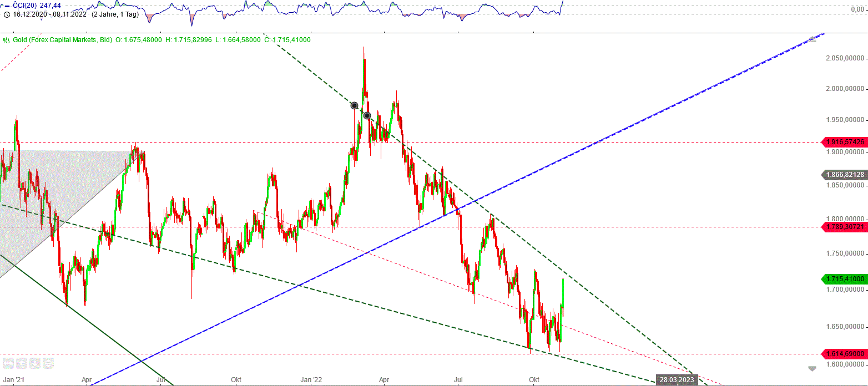Click the red 1.916,57426 price label
This screenshot has width=868, height=386.
[x=844, y=142]
